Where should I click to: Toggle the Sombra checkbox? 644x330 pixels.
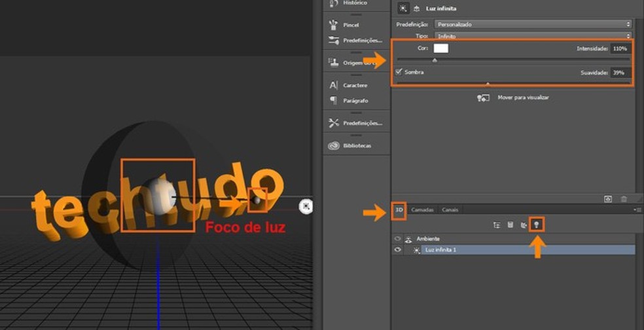399,72
